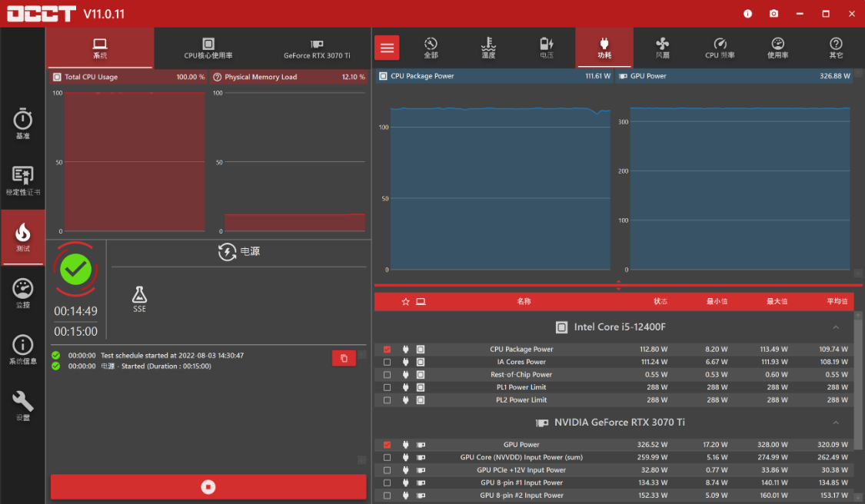This screenshot has height=504, width=865.
Task: Click the OCCT logo in title bar
Action: (x=42, y=13)
